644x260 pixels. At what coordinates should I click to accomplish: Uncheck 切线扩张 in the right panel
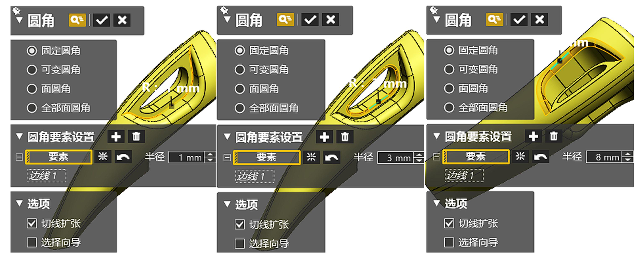tap(449, 223)
